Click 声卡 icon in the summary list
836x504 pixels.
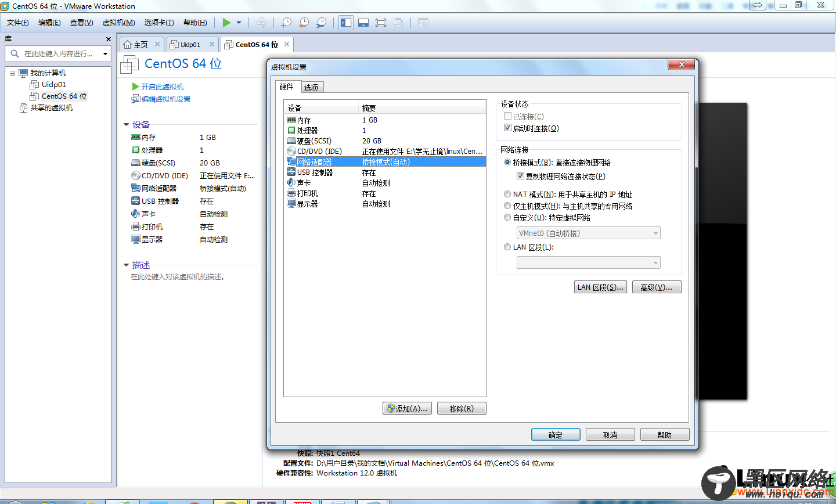136,214
